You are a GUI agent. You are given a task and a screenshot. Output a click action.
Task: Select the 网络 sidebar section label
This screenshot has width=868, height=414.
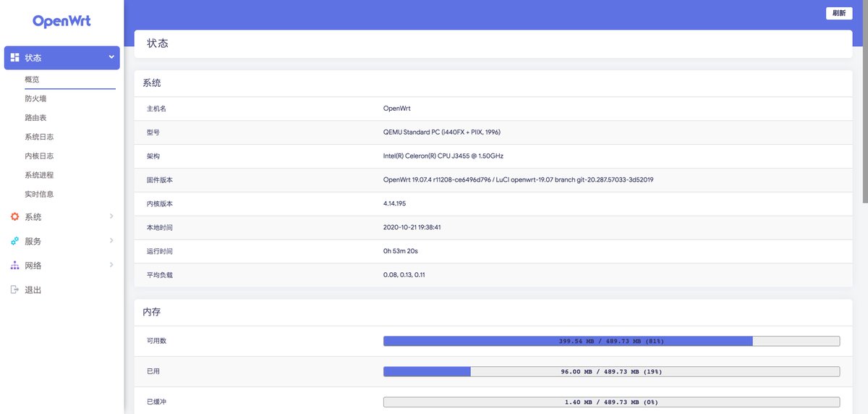(x=33, y=266)
